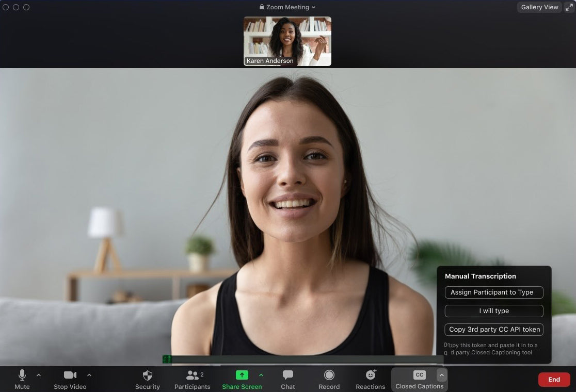Viewport: 576px width, 392px height.
Task: Click the green Share Screen icon
Action: click(242, 375)
